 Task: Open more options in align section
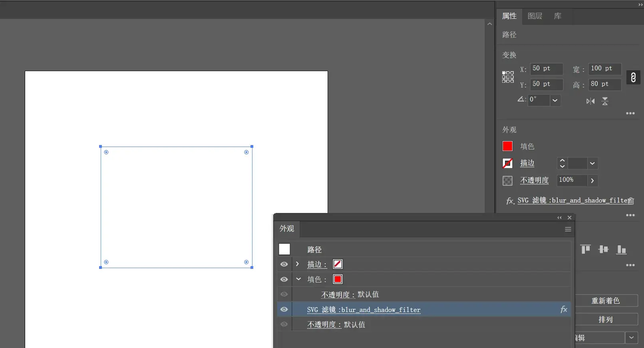point(630,265)
